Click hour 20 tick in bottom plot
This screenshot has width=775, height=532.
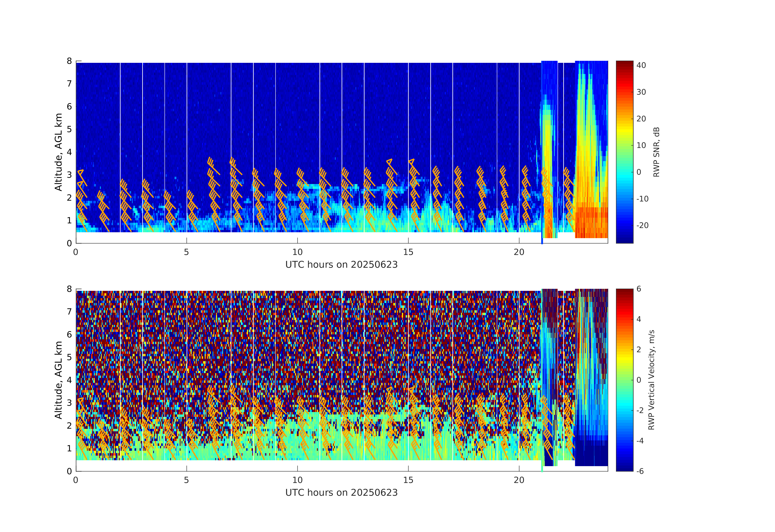click(x=519, y=480)
